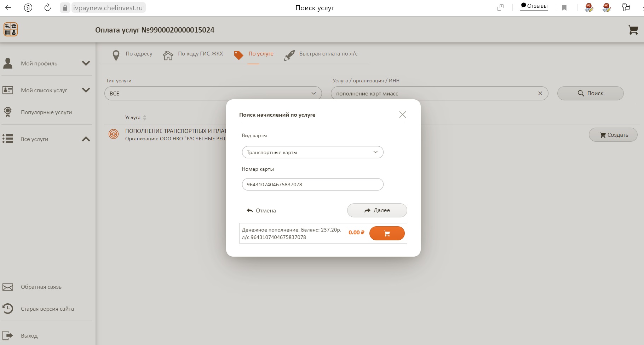This screenshot has height=345, width=644.
Task: Click the orange tag icon
Action: [x=238, y=55]
